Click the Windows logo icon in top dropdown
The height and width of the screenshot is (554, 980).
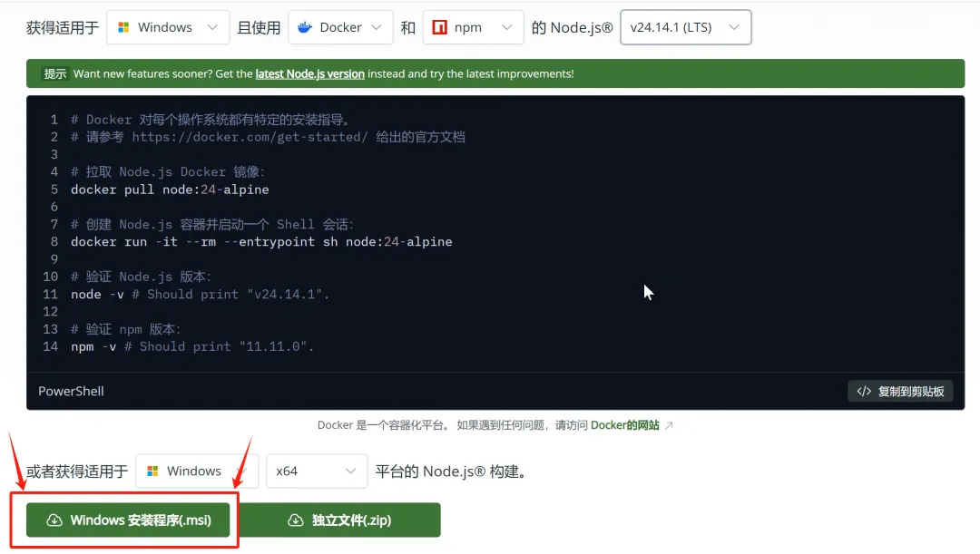click(123, 27)
